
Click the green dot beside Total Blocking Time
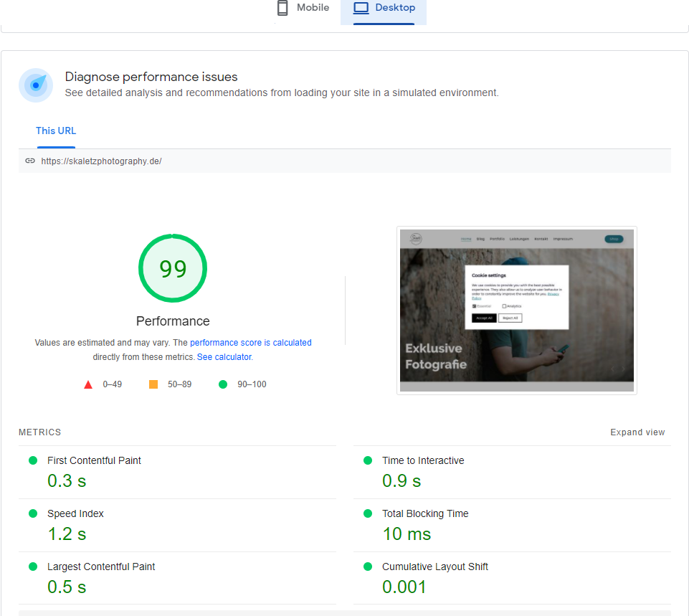(x=368, y=513)
